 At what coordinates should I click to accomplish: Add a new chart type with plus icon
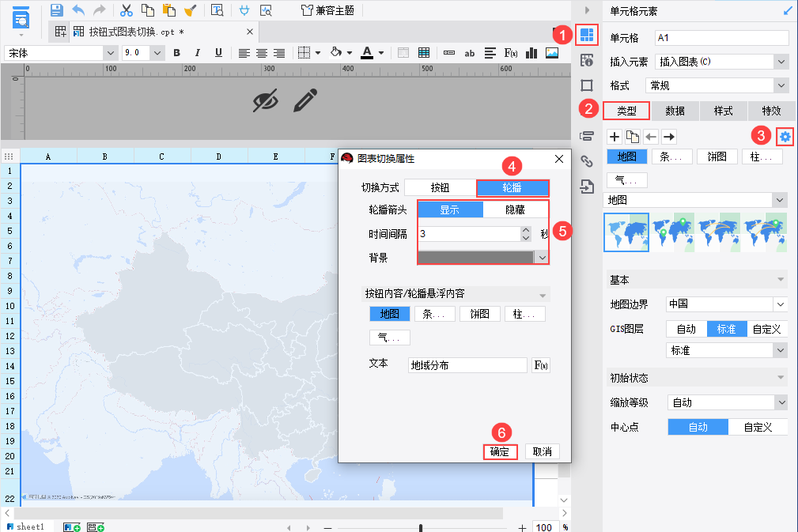tap(615, 136)
